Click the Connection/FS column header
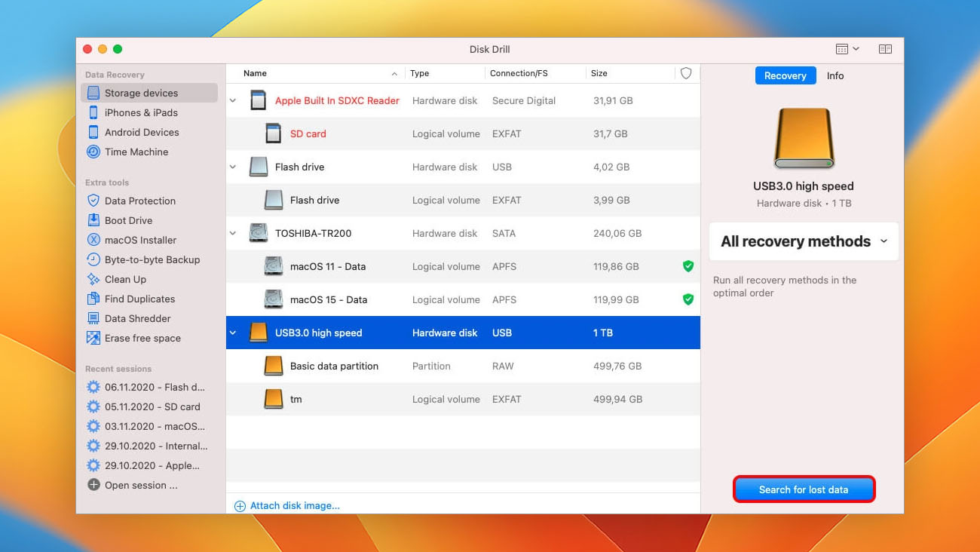 534,73
